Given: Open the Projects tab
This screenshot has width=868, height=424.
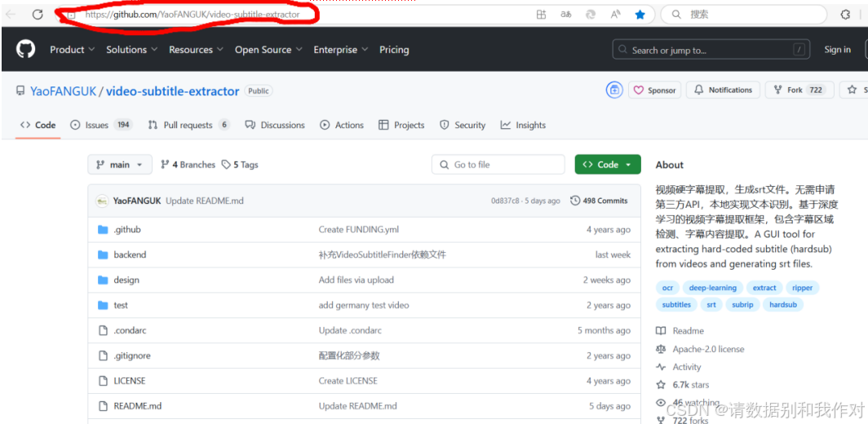Looking at the screenshot, I should pyautogui.click(x=402, y=125).
